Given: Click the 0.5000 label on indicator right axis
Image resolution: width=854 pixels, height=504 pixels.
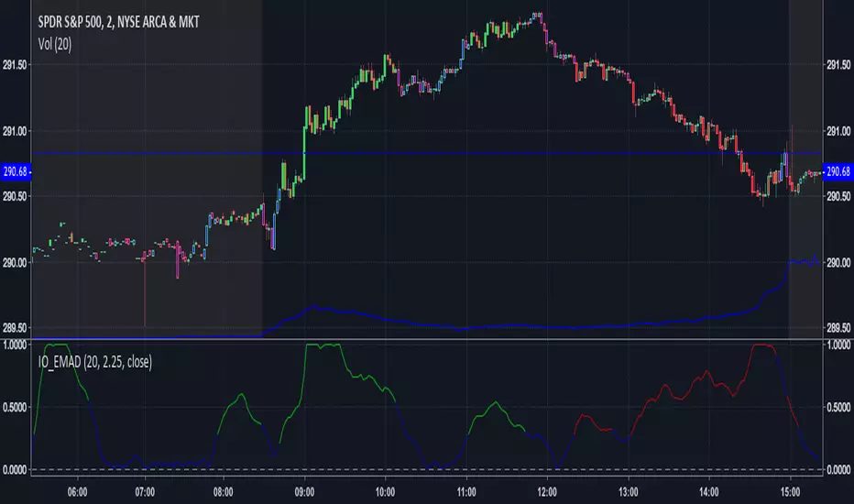Looking at the screenshot, I should 838,408.
